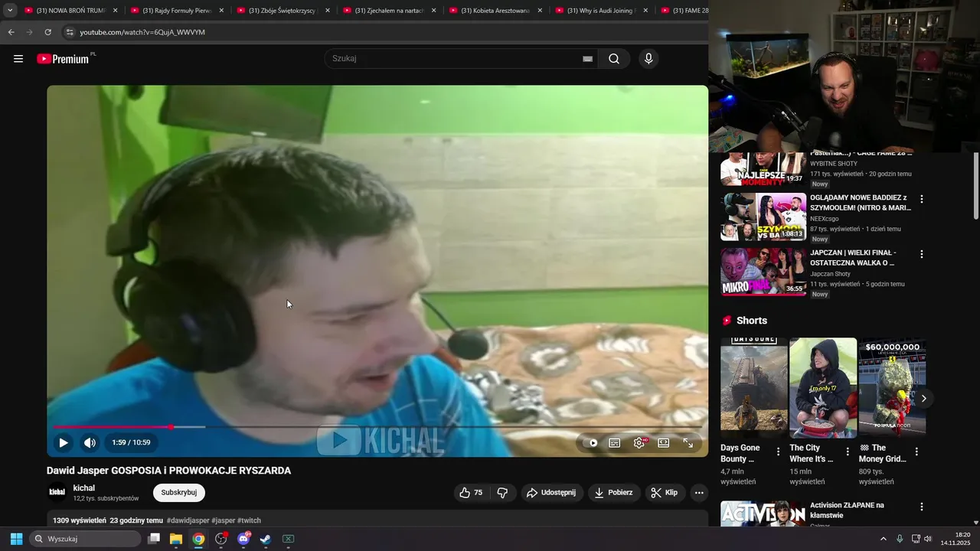Open OGLĄDAMY NOWE BADDIEZ video thumbnail
Viewport: 980px width, 551px height.
pyautogui.click(x=763, y=217)
